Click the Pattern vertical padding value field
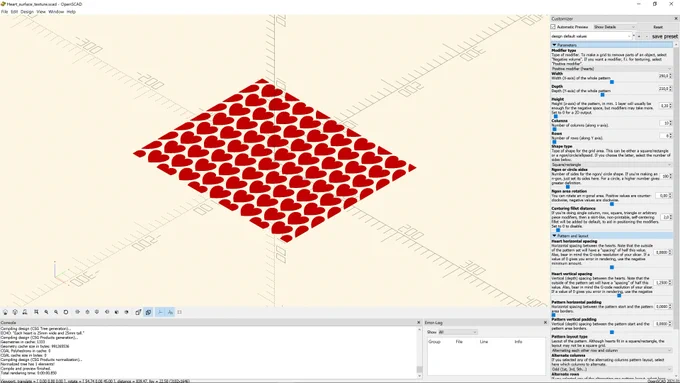 (x=663, y=324)
